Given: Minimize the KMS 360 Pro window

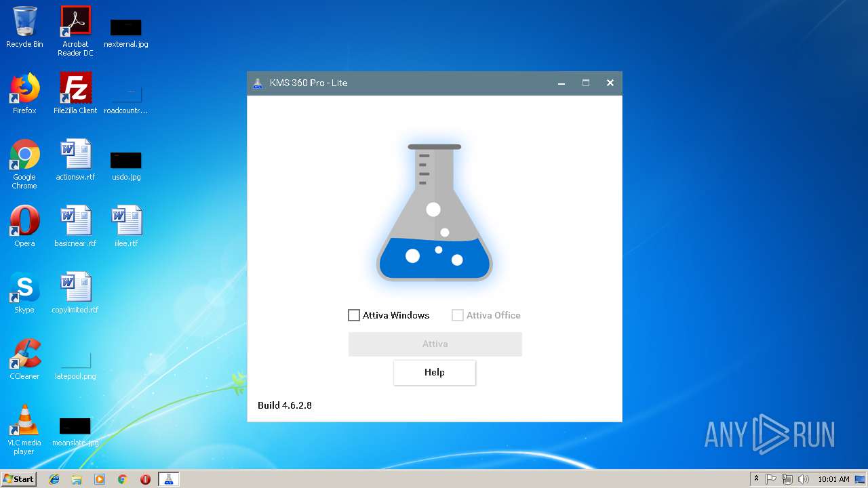Looking at the screenshot, I should 561,83.
